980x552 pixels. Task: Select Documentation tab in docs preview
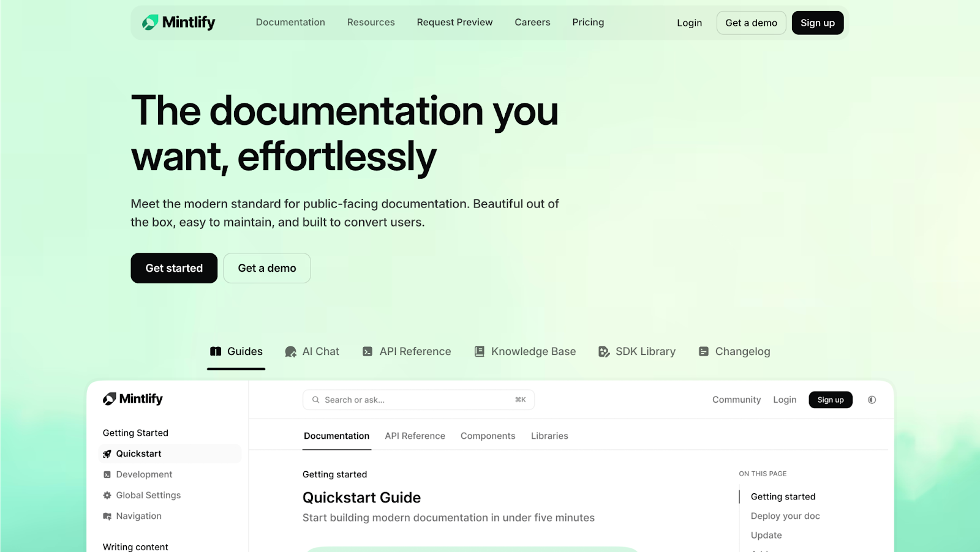337,436
